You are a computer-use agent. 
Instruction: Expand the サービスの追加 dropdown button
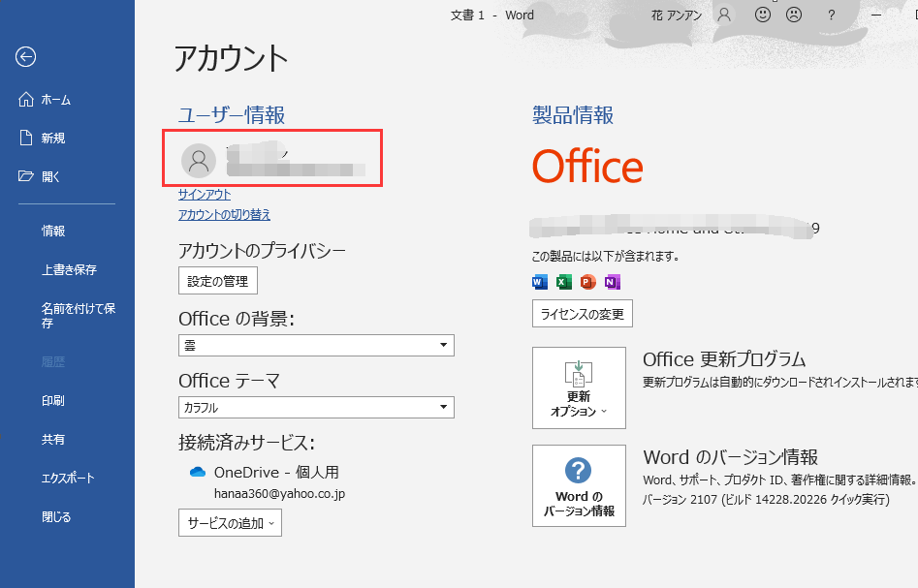click(x=230, y=523)
